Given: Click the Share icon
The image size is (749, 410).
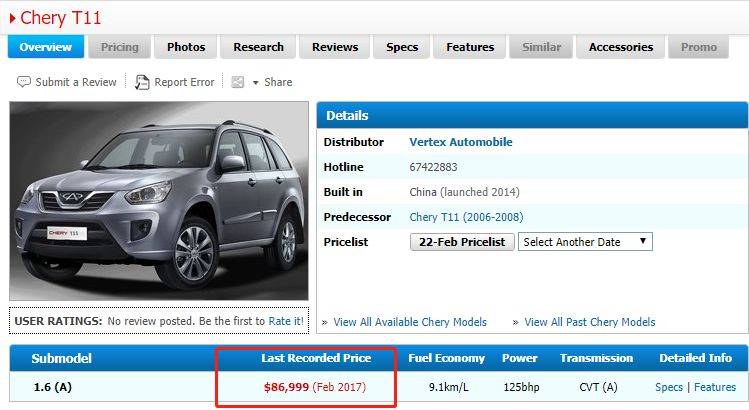Looking at the screenshot, I should click(238, 82).
